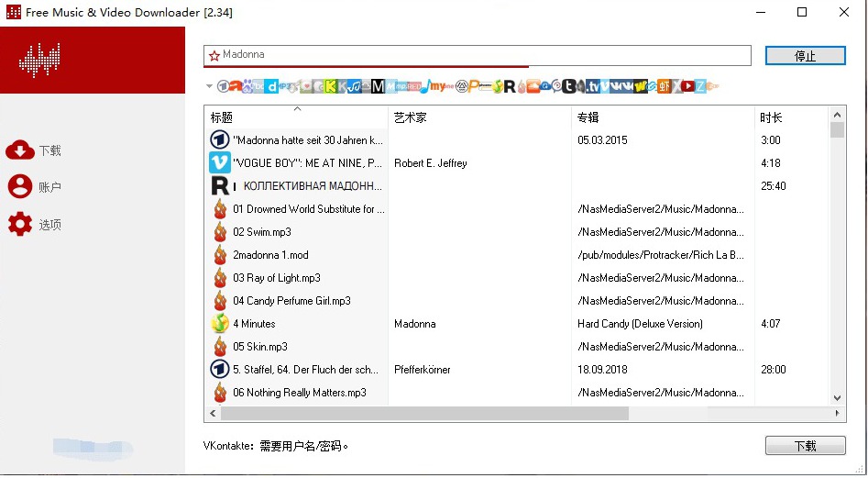Click flame icon beside '2madonna 1.mod'
This screenshot has height=478, width=868.
click(220, 255)
